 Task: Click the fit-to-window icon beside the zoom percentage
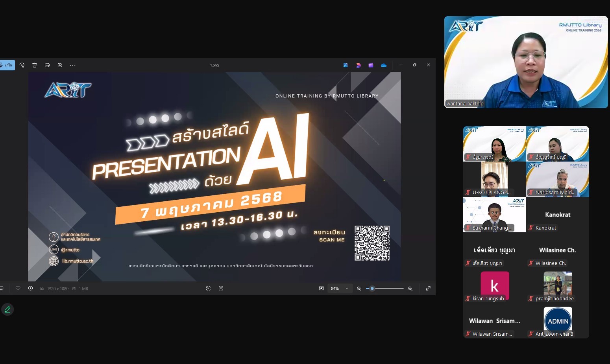(322, 289)
